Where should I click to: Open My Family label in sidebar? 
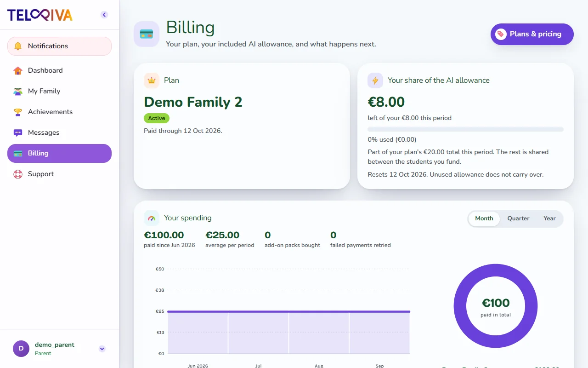(x=44, y=91)
